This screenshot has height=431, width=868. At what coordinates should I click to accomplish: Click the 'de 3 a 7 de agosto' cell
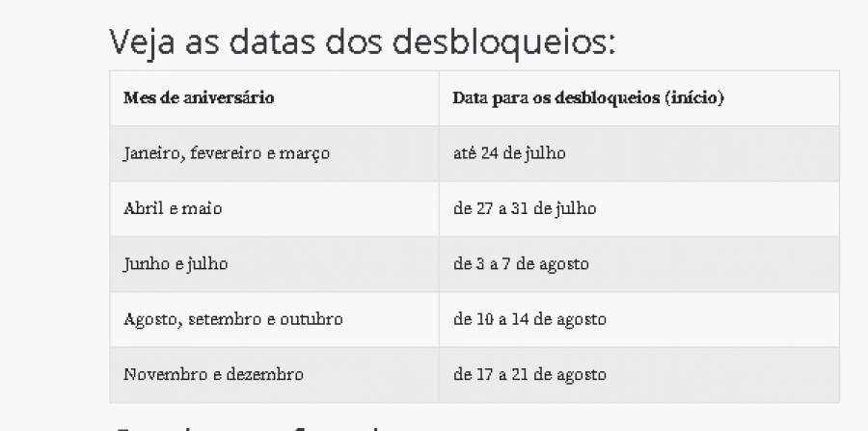point(639,264)
